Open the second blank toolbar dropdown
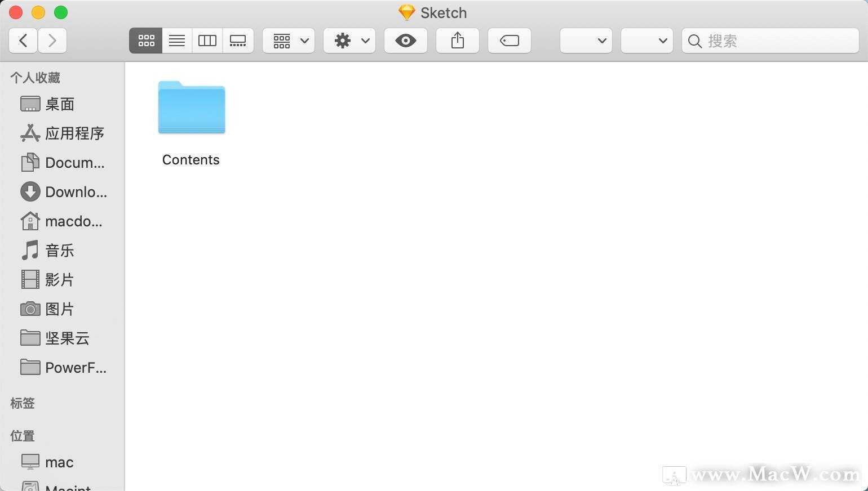Screen dimensions: 868x491 click(647, 41)
